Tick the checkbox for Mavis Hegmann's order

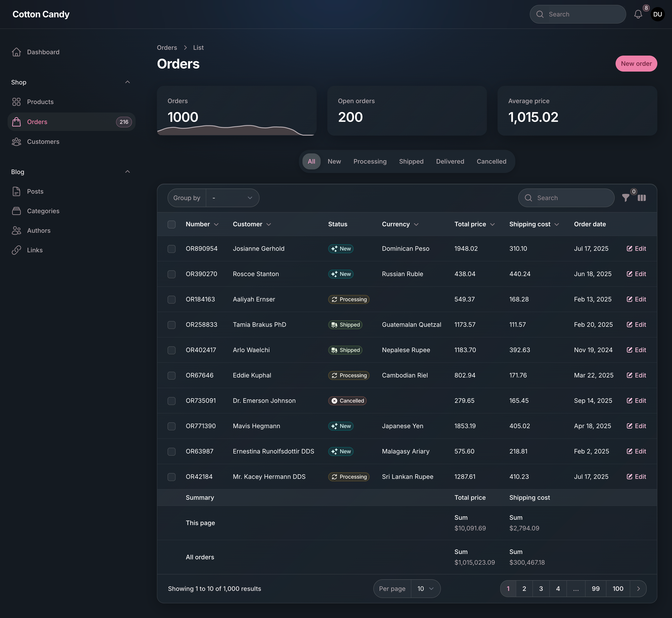pos(172,426)
